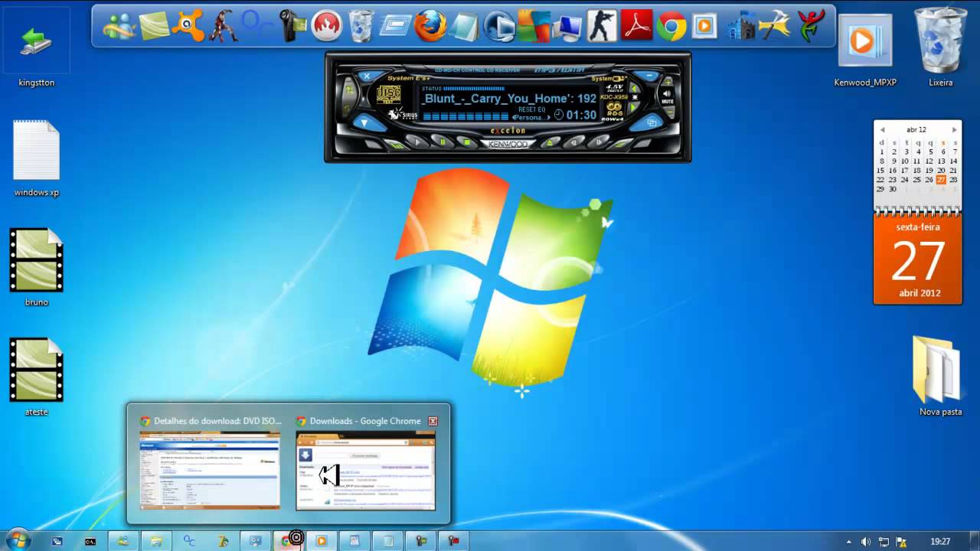Click the green left arrow on Kenwood right side

tap(634, 88)
